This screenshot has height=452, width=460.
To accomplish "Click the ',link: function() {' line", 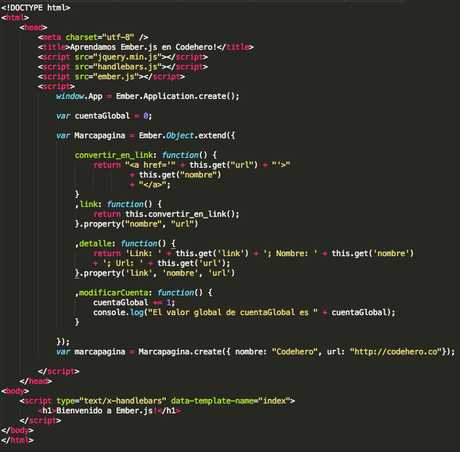I will (118, 204).
